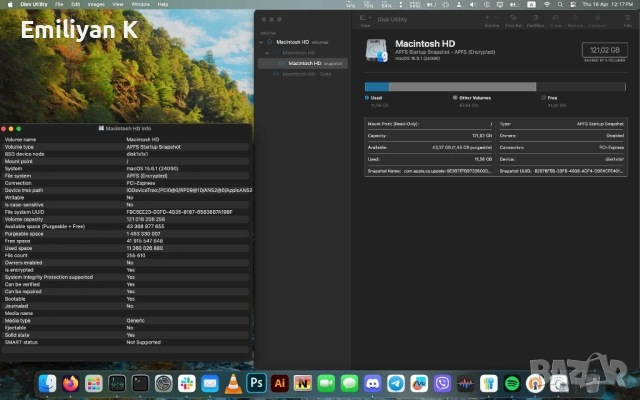This screenshot has height=400, width=640.
Task: Open Control Center in menu bar
Action: (x=573, y=4)
